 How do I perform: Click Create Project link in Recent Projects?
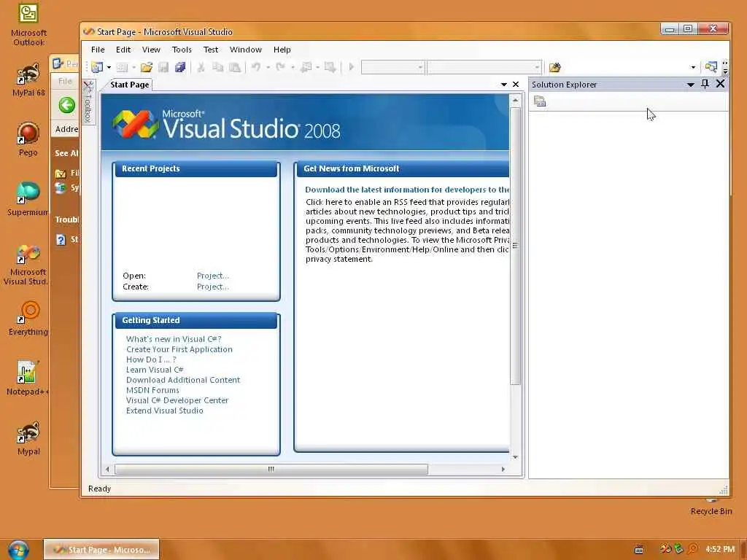(212, 287)
